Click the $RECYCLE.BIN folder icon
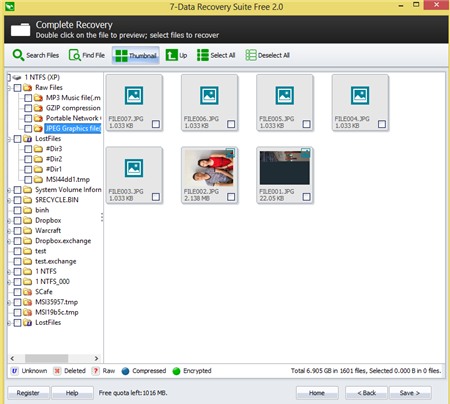This screenshot has height=404, width=450. (x=27, y=200)
